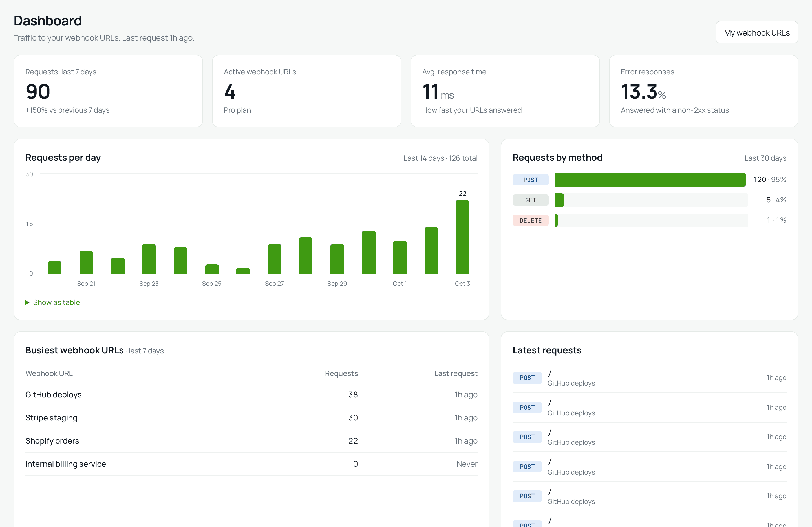Click the Last 14 days · 126 total label

point(440,158)
